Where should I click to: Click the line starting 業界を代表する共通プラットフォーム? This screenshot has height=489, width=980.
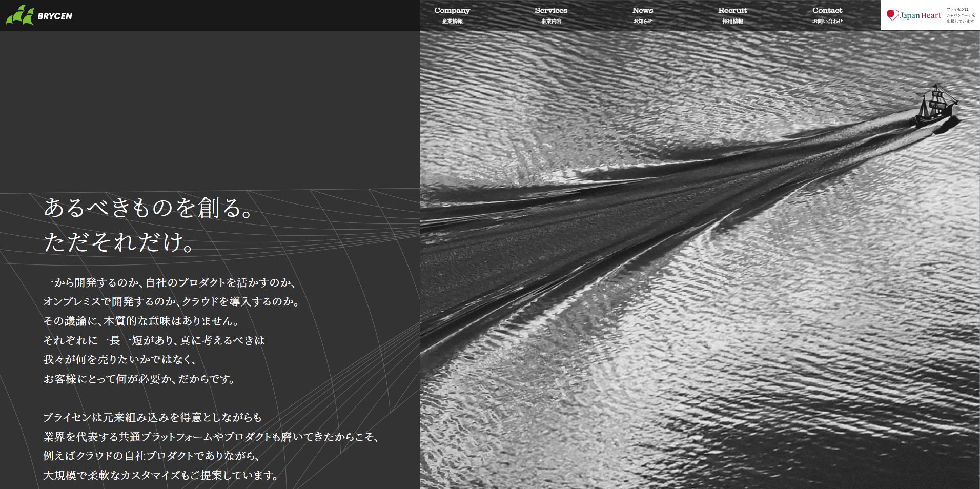pyautogui.click(x=212, y=437)
